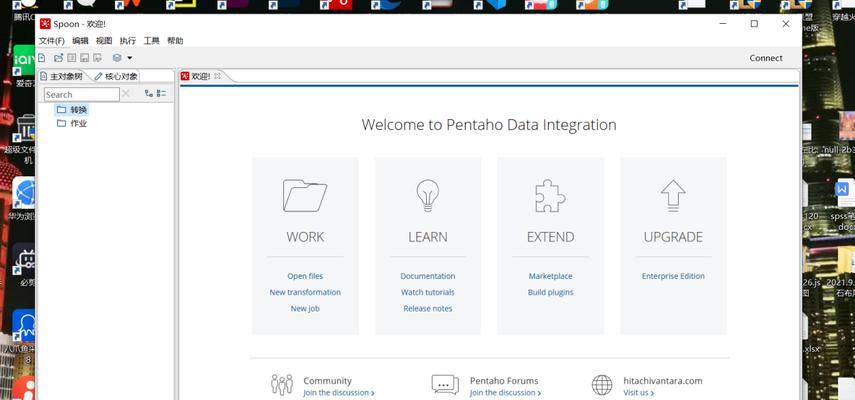The width and height of the screenshot is (855, 400).
Task: Open the 执行 menu
Action: 128,41
